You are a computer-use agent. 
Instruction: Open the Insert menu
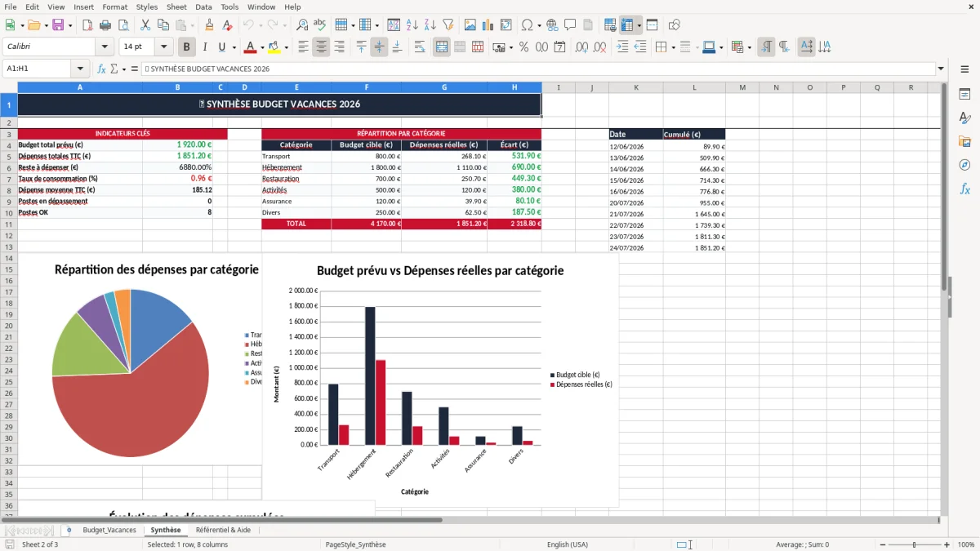[x=83, y=7]
